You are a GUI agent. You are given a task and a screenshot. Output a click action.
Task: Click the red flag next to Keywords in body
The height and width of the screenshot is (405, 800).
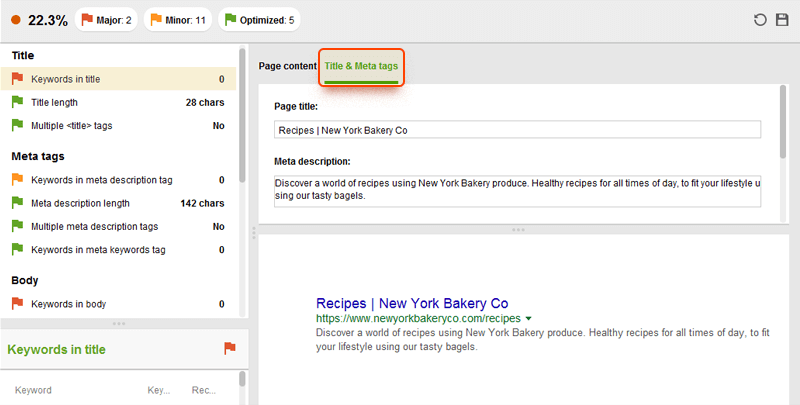pyautogui.click(x=17, y=304)
